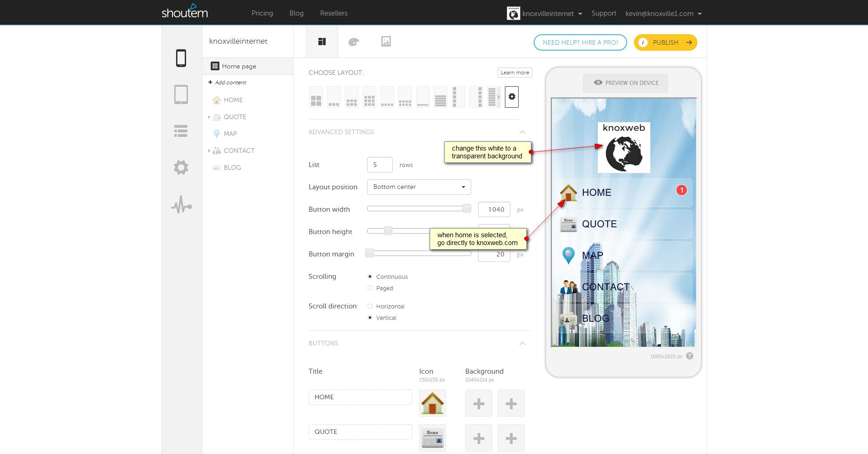
Task: Open the analytics pulse icon
Action: (181, 205)
